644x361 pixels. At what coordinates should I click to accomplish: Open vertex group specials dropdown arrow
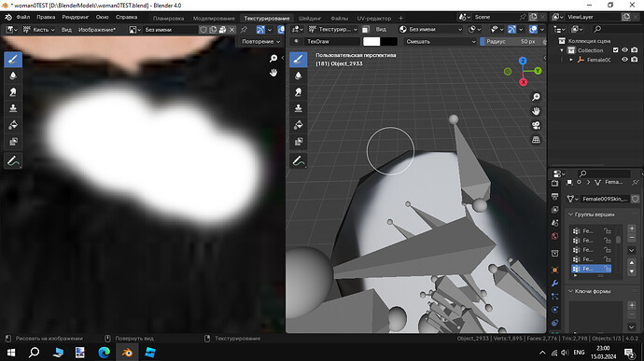click(x=632, y=250)
